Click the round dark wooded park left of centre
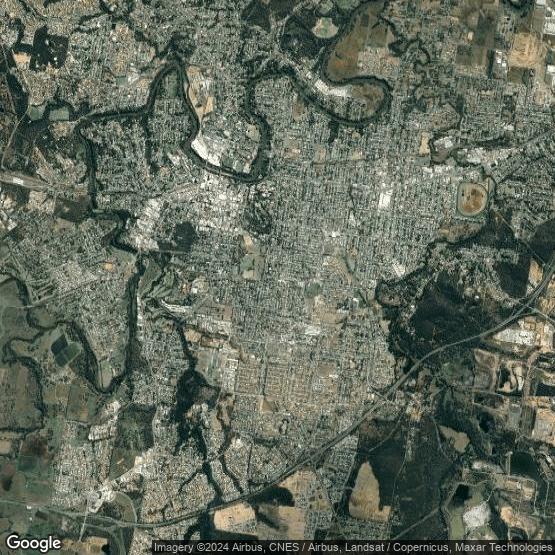Image resolution: width=555 pixels, height=555 pixels. click(185, 235)
